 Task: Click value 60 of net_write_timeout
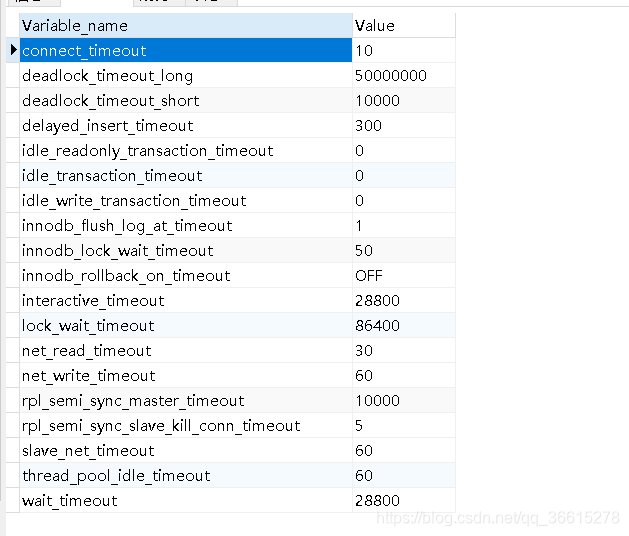(404, 376)
